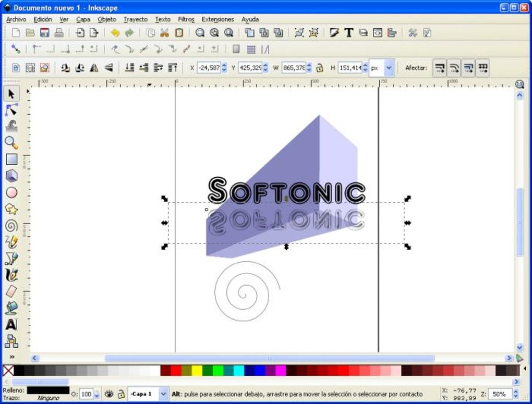Click the Paste clipboard icon
Image resolution: width=532 pixels, height=404 pixels.
click(x=179, y=32)
